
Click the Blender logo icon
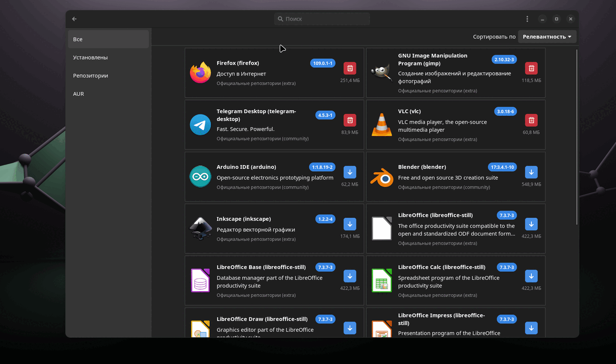pos(381,176)
